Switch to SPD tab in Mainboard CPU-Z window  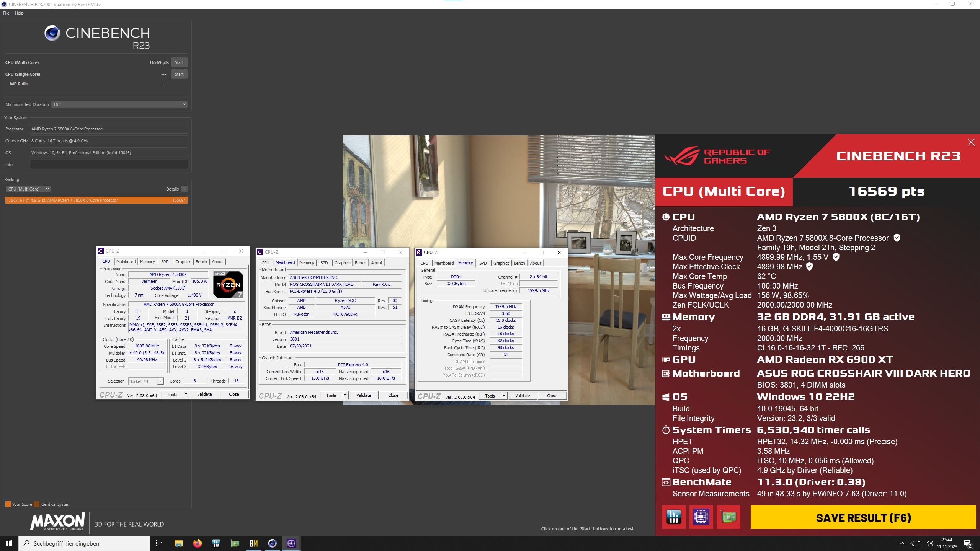(324, 263)
